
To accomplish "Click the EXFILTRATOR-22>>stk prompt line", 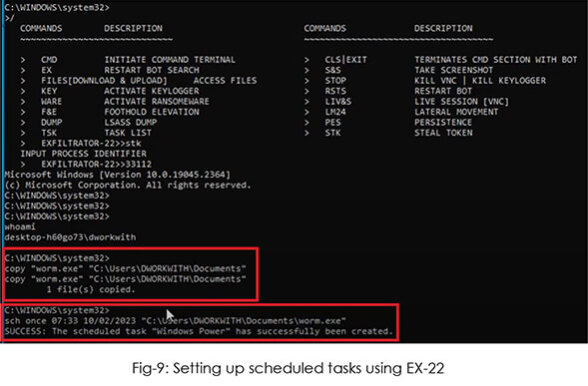I will click(91, 144).
